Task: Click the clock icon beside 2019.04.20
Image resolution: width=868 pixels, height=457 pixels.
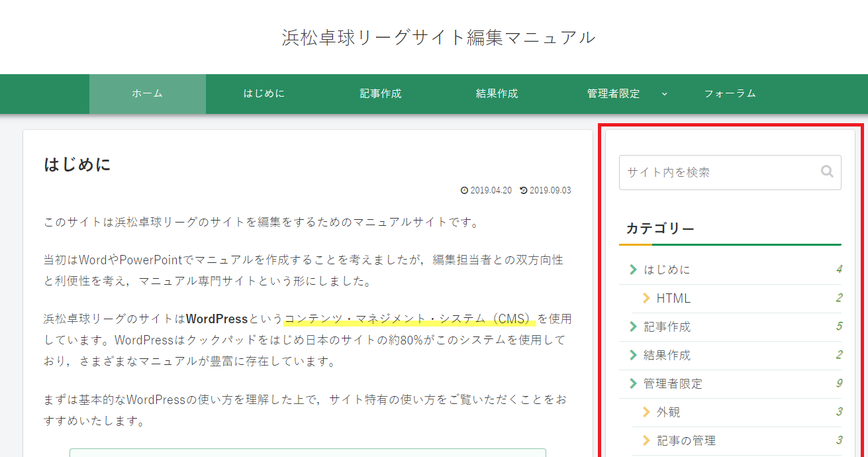Action: coord(464,191)
